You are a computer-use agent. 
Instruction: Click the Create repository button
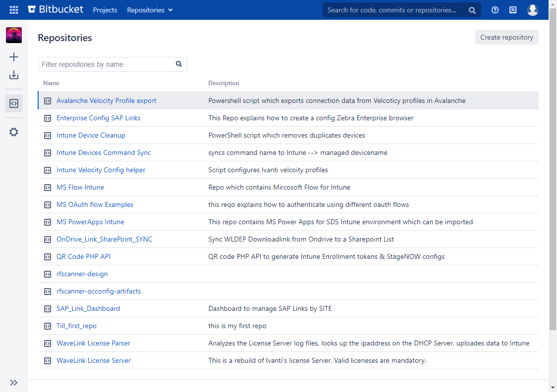506,37
